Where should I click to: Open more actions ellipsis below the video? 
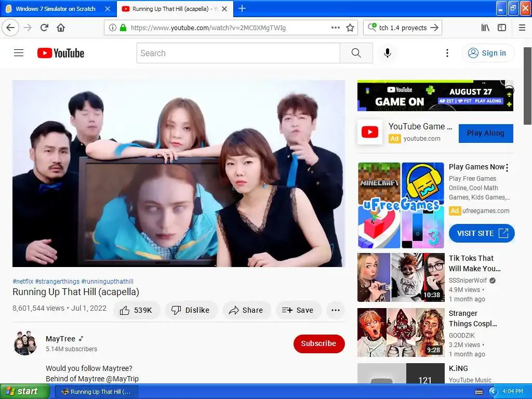tap(336, 310)
